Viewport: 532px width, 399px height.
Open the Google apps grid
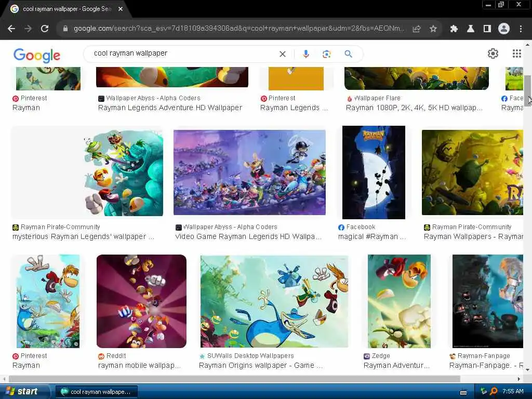pyautogui.click(x=517, y=54)
